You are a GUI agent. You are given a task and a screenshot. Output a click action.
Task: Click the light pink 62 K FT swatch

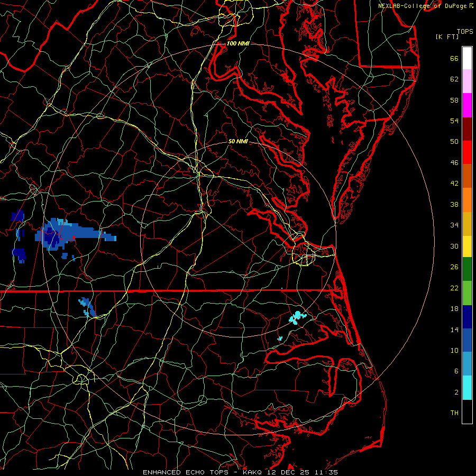[x=467, y=81]
